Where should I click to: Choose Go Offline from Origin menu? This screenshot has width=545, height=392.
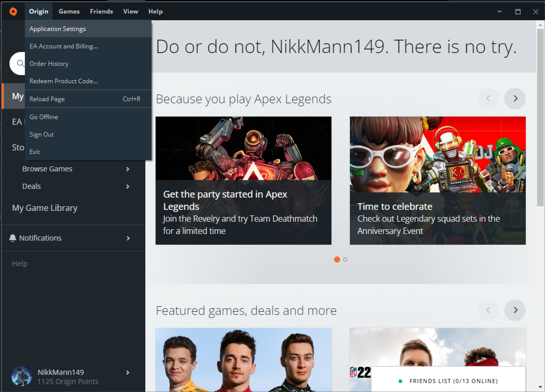44,117
